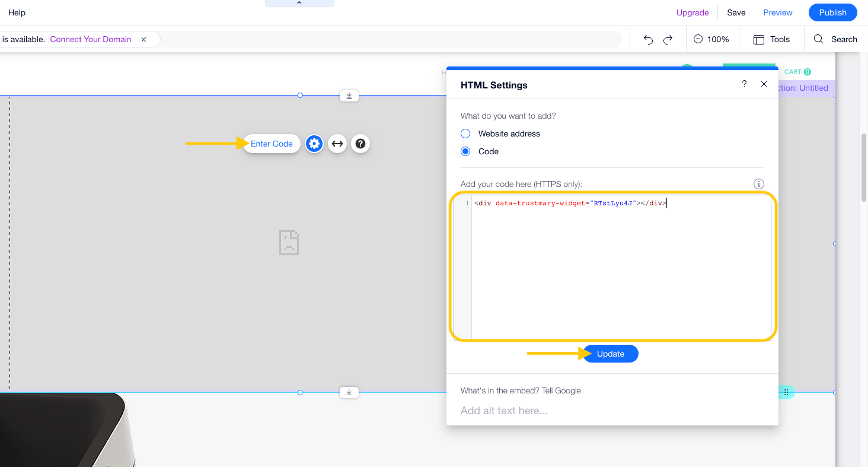The height and width of the screenshot is (467, 868).
Task: Click the redo arrow icon
Action: pos(668,39)
